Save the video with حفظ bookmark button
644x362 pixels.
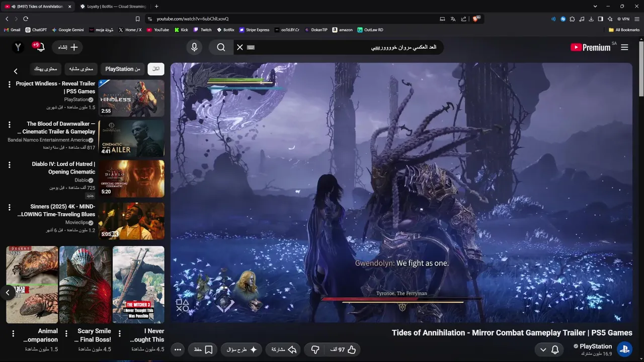(203, 349)
